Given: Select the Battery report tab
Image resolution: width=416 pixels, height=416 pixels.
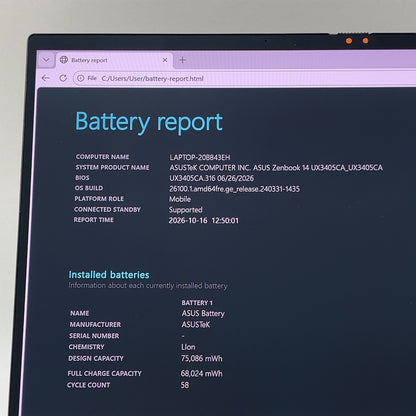Looking at the screenshot, I should [114, 60].
